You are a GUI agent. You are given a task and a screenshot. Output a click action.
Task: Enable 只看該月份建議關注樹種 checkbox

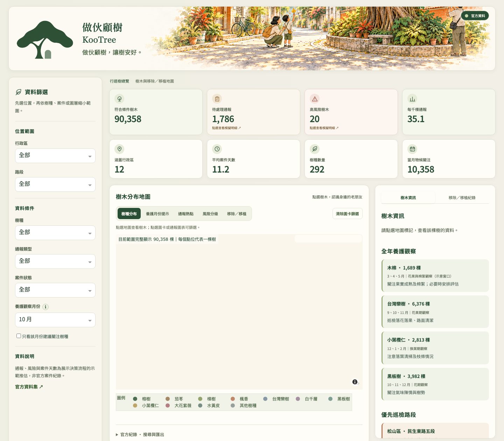(x=19, y=336)
